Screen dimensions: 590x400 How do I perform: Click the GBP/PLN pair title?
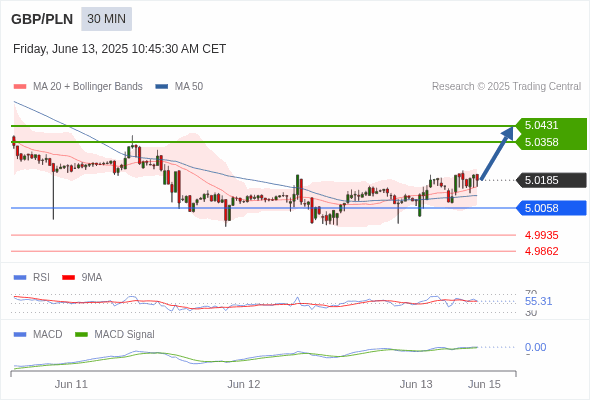42,19
